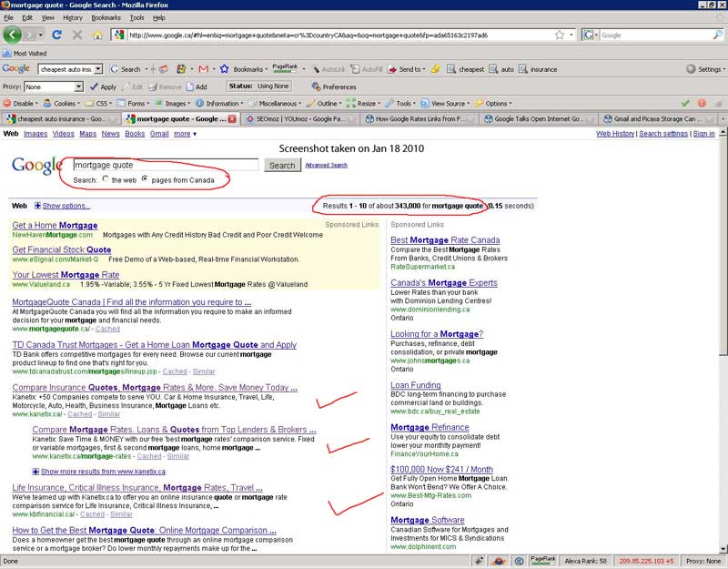728x569 pixels.
Task: Click the Home icon in the navigation bar
Action: click(x=97, y=36)
